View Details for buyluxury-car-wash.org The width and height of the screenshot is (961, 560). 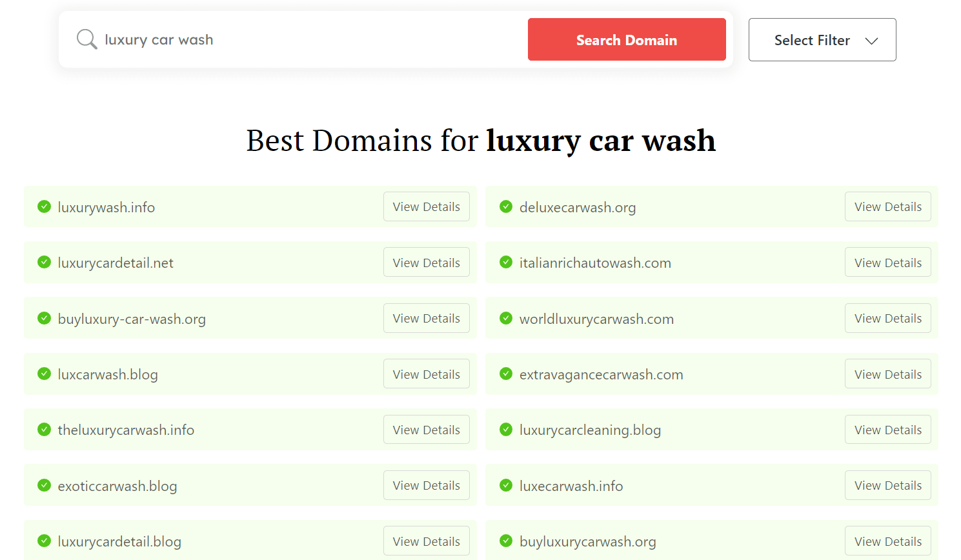pos(426,318)
